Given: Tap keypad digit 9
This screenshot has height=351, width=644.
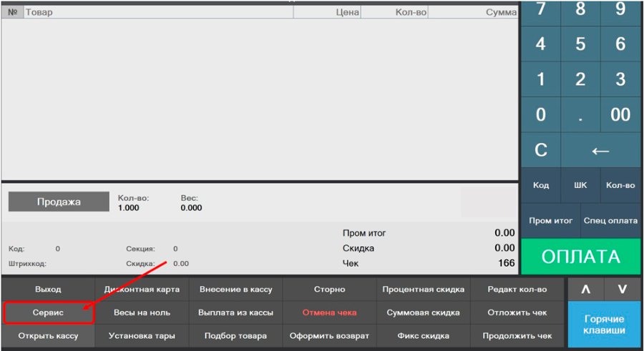Looking at the screenshot, I should [620, 13].
